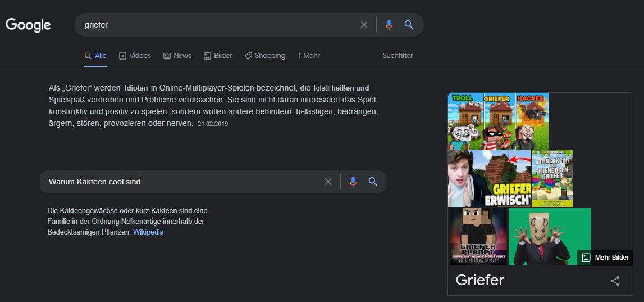644x302 pixels.
Task: Share the Griefer knowledge panel
Action: click(x=615, y=281)
